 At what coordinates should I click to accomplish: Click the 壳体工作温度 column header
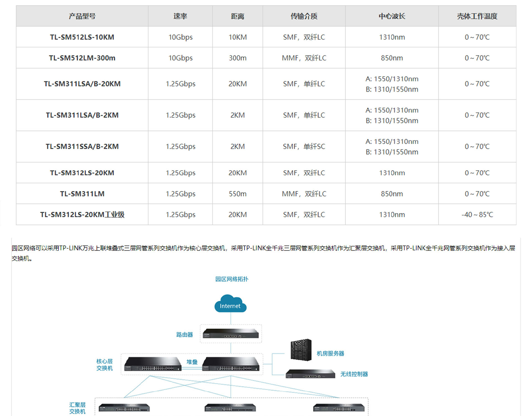(x=477, y=16)
